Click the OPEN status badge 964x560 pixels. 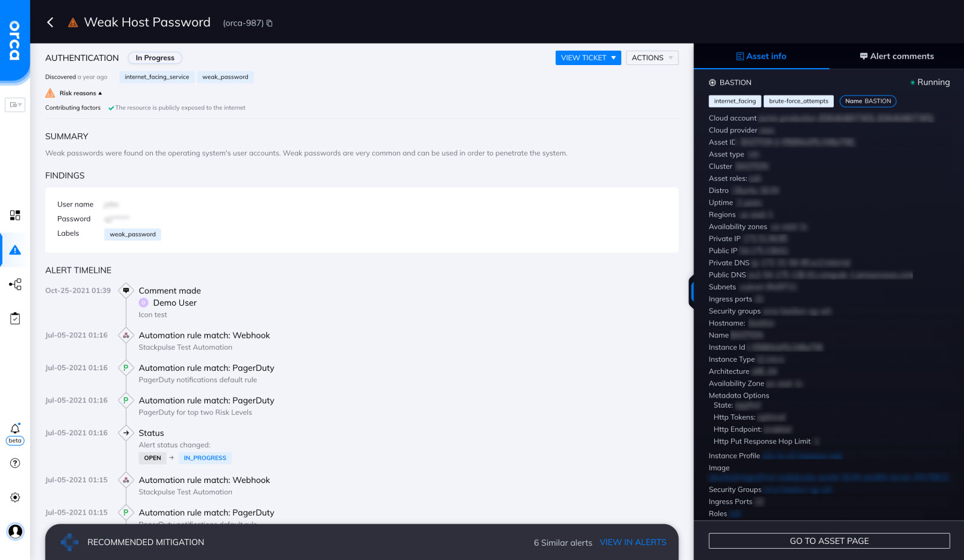tap(152, 458)
